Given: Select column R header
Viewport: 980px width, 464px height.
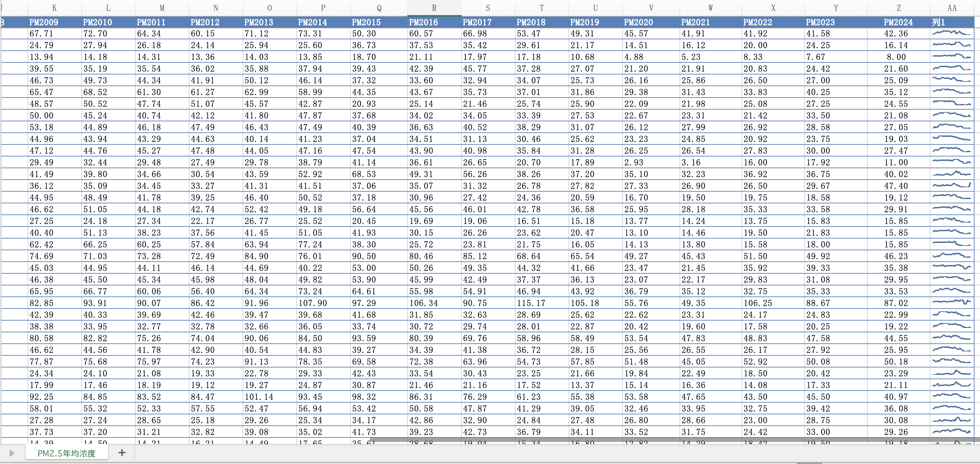Looking at the screenshot, I should (434, 8).
